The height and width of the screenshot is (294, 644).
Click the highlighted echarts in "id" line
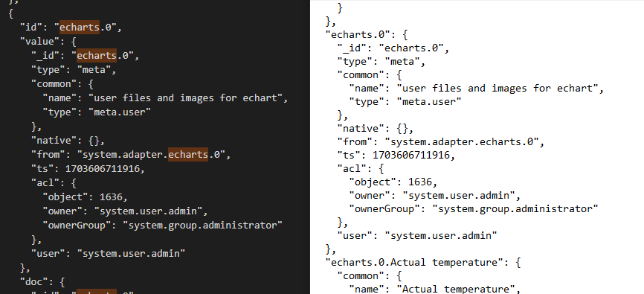(x=80, y=27)
